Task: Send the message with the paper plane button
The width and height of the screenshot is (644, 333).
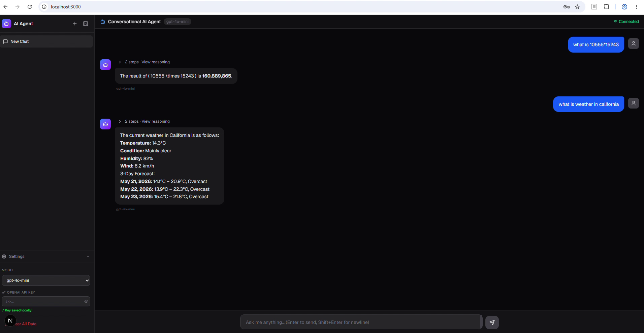Action: (492, 323)
